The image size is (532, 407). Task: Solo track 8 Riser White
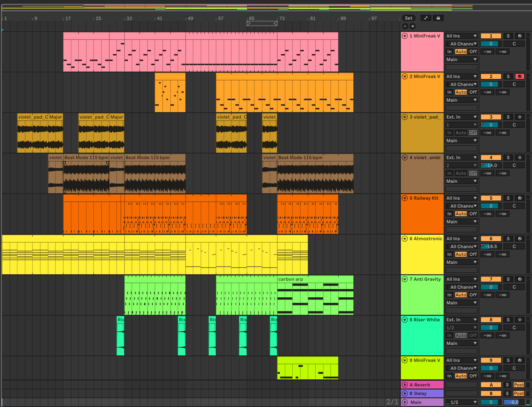[508, 320]
